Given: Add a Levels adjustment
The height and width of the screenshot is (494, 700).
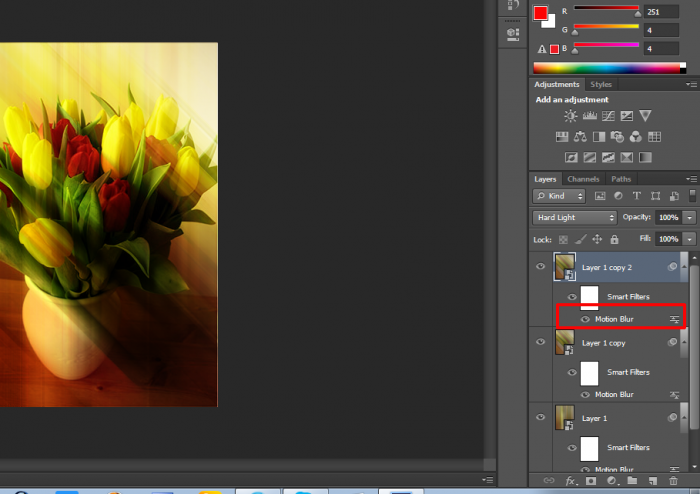Looking at the screenshot, I should click(x=589, y=117).
